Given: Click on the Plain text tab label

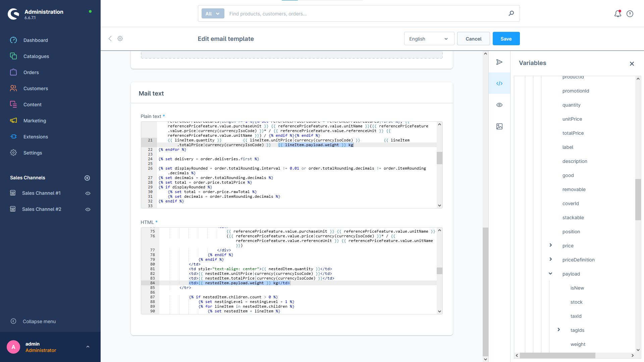Looking at the screenshot, I should [x=151, y=116].
